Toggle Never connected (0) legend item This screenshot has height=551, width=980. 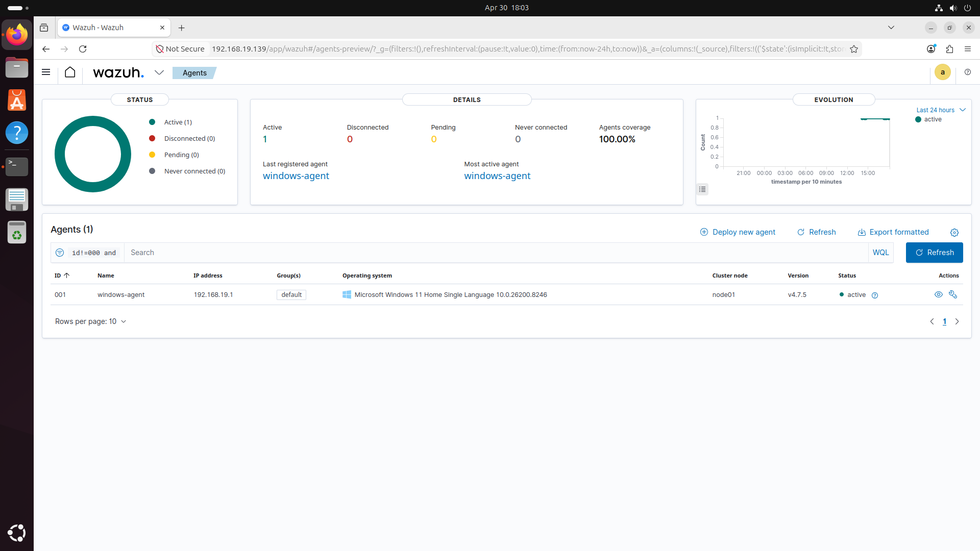[x=187, y=171]
